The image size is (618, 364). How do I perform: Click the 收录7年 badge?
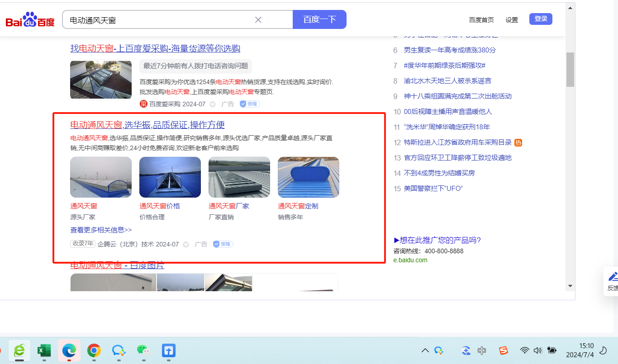click(83, 244)
